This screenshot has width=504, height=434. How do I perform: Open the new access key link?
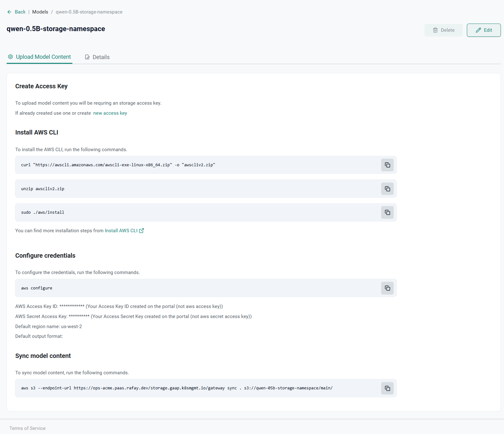click(x=110, y=113)
